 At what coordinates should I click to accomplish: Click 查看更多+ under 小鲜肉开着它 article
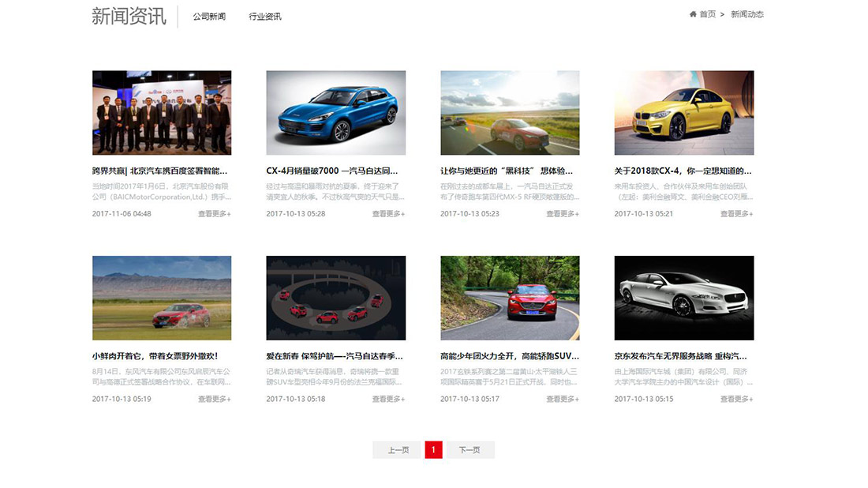pyautogui.click(x=215, y=400)
